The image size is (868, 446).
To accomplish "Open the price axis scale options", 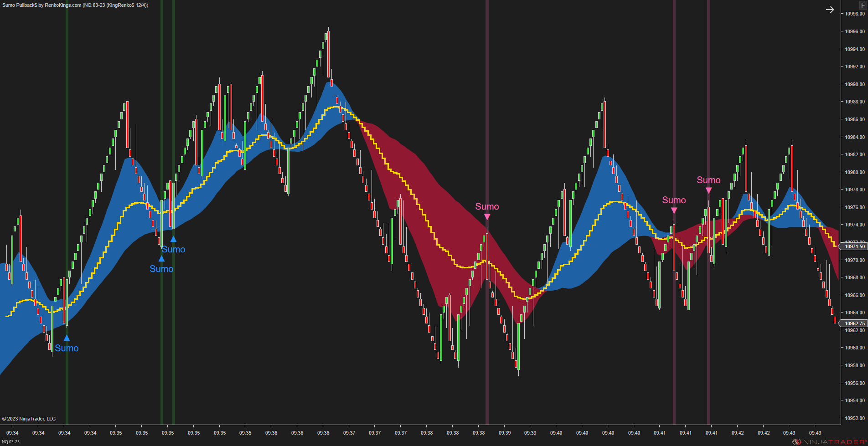I will click(853, 205).
